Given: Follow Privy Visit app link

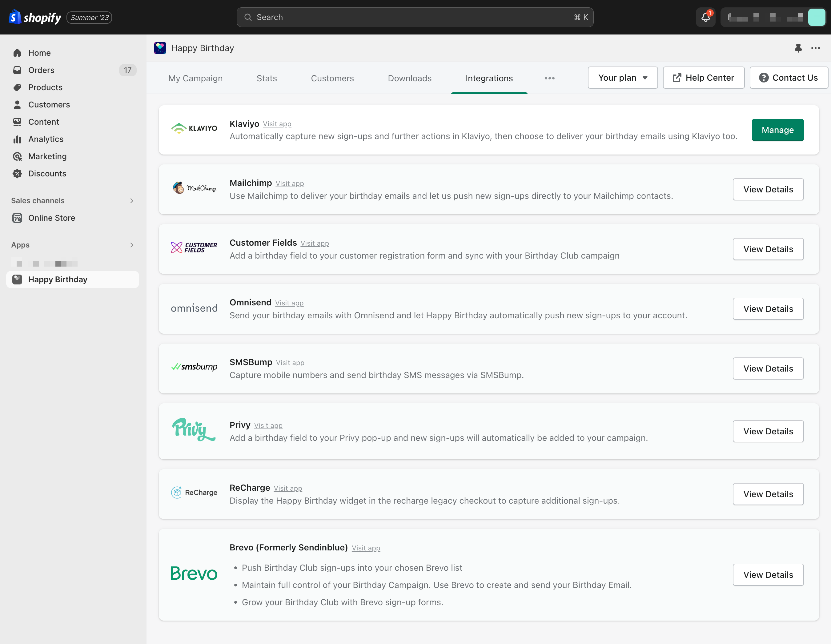Looking at the screenshot, I should [x=268, y=426].
